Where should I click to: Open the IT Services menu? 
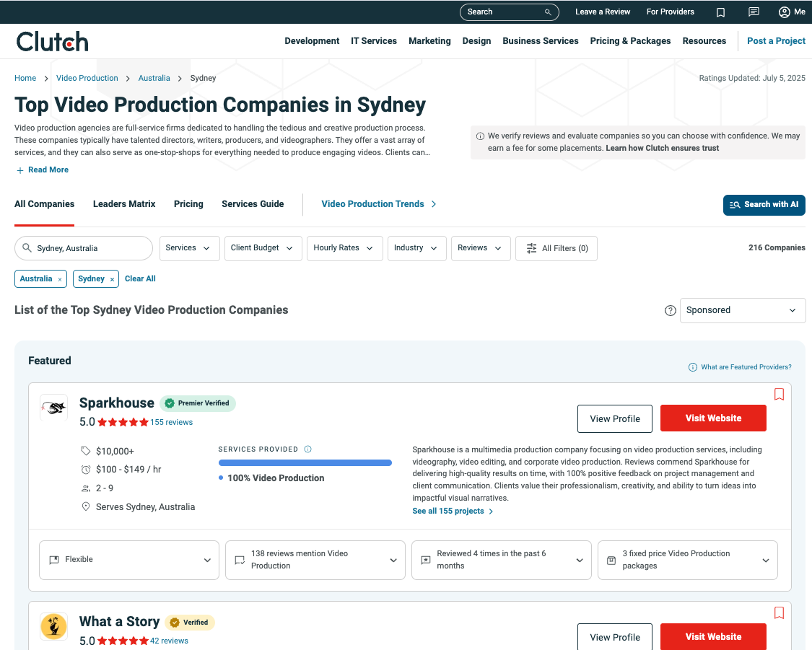[374, 41]
